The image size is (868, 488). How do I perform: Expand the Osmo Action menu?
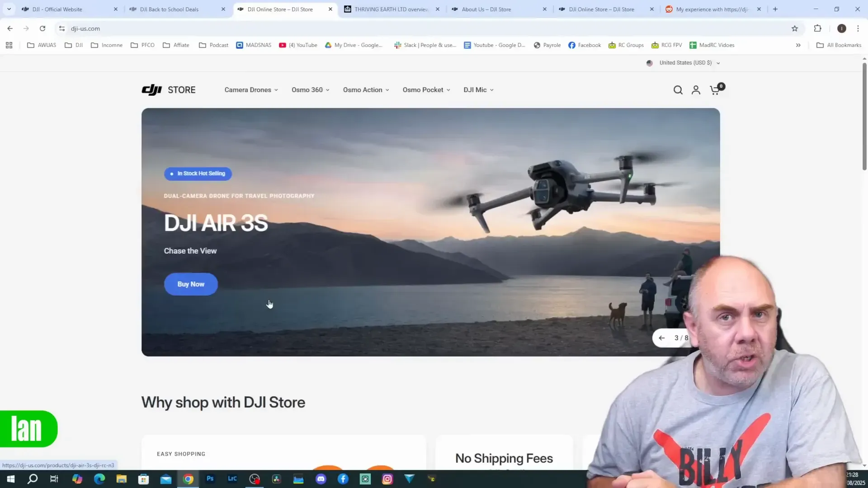(366, 90)
